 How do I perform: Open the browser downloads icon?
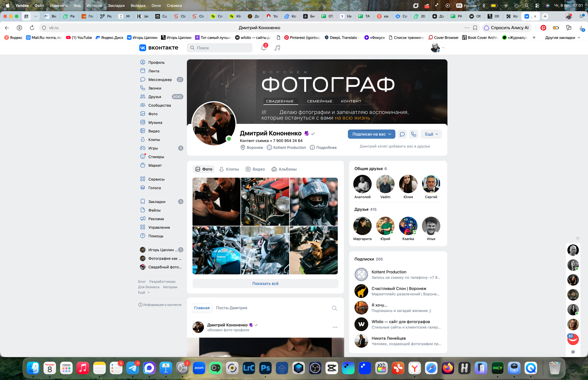pyautogui.click(x=581, y=28)
